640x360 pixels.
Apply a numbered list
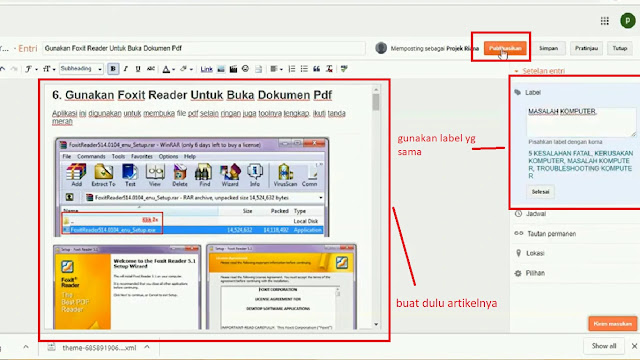(292, 69)
